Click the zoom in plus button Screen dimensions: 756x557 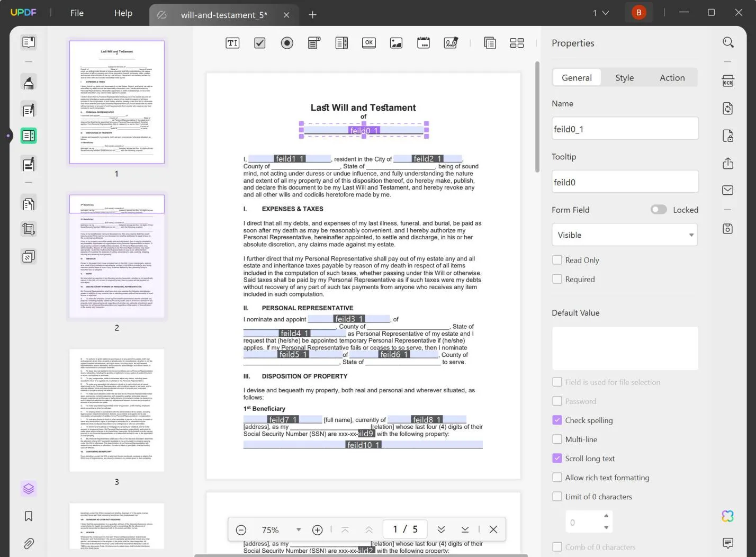(x=317, y=530)
